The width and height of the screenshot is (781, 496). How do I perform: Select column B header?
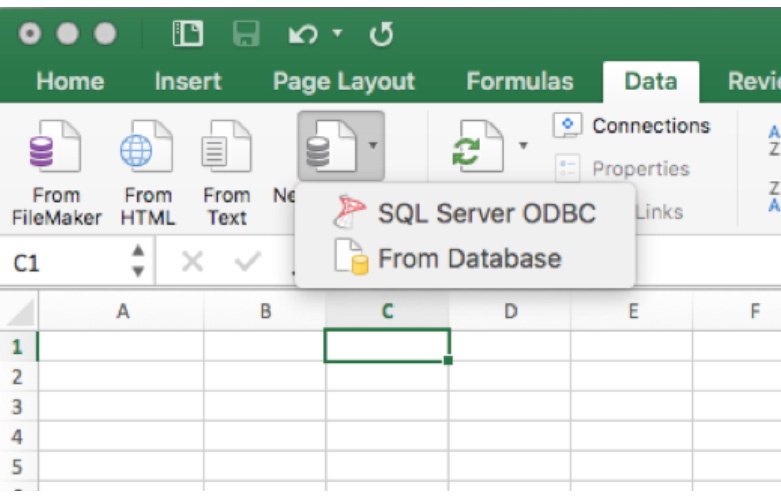pos(264,311)
